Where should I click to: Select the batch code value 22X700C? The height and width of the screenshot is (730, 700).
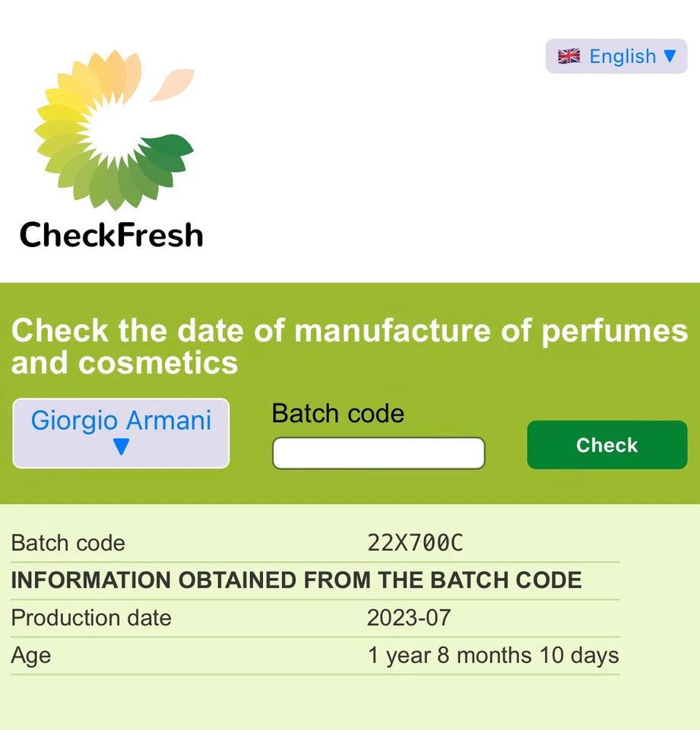415,543
